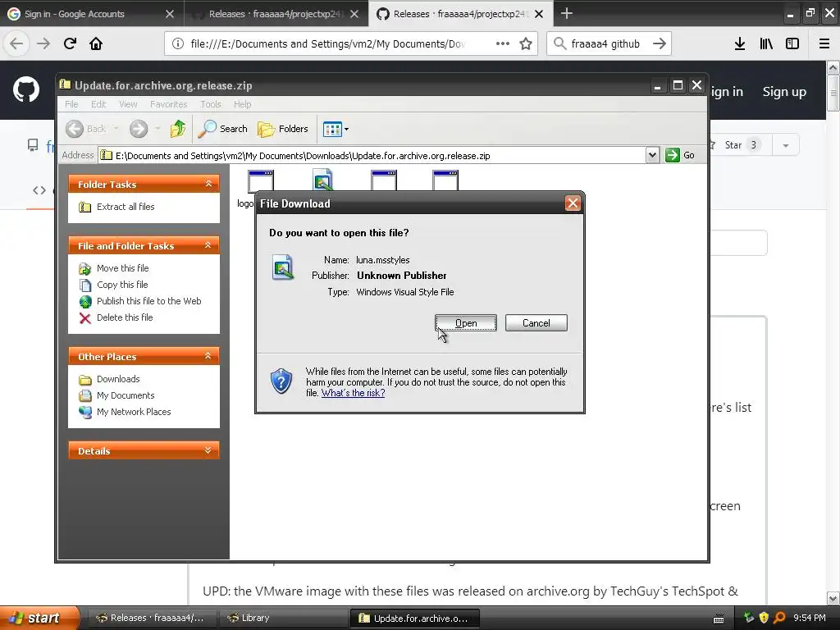Click Firefox forward arrow

click(43, 43)
